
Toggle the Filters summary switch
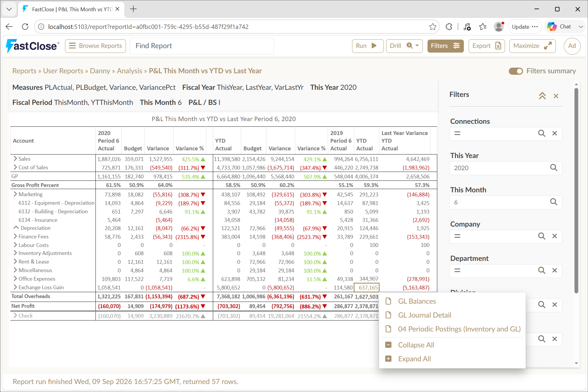pyautogui.click(x=516, y=71)
